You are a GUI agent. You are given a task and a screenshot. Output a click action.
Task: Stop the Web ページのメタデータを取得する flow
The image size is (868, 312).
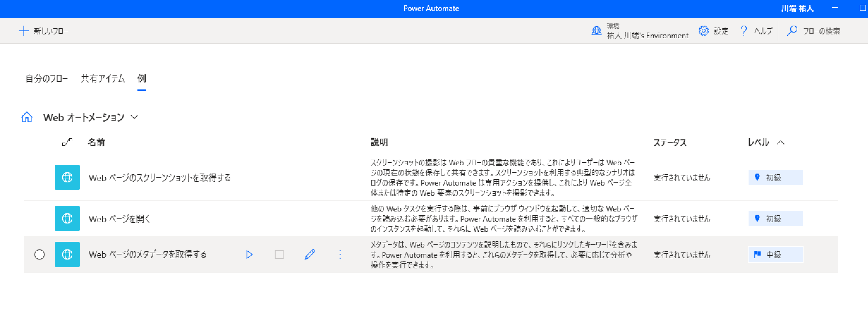pos(279,254)
